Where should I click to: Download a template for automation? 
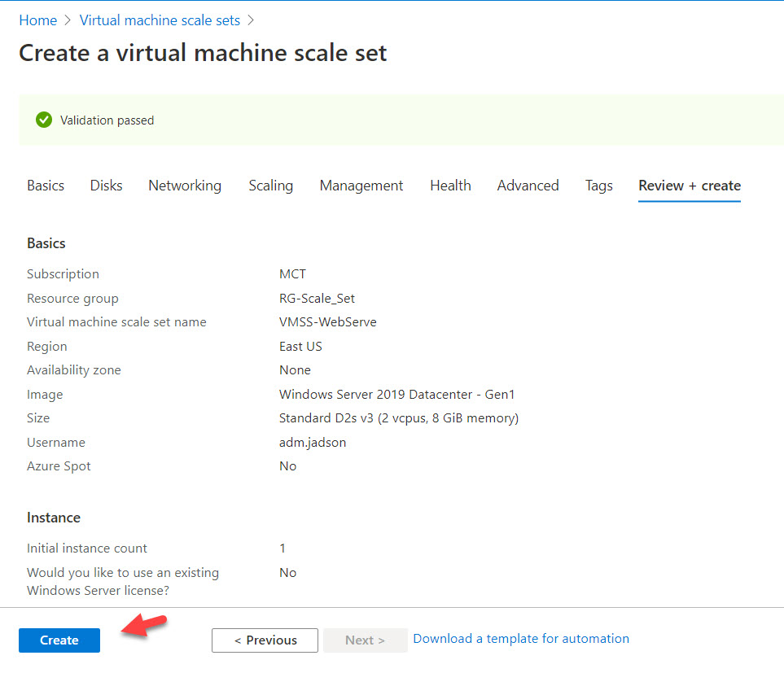coord(521,639)
